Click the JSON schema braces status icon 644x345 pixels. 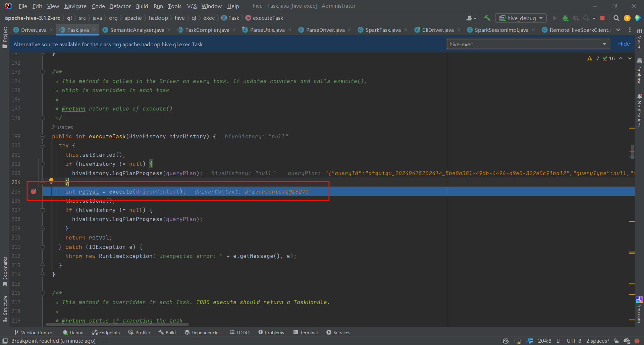tap(518, 341)
